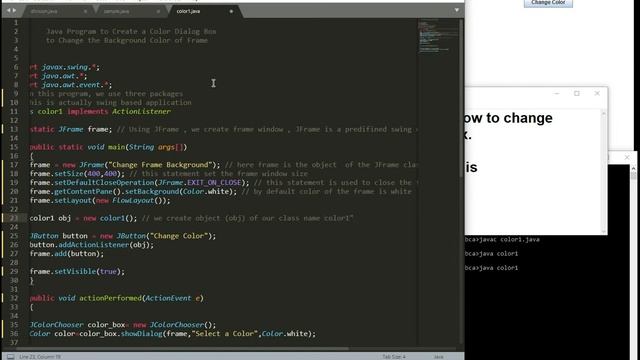Click 'color1 obj = new color1();' line
Screen dimensions: 640x360
[x=83, y=218]
